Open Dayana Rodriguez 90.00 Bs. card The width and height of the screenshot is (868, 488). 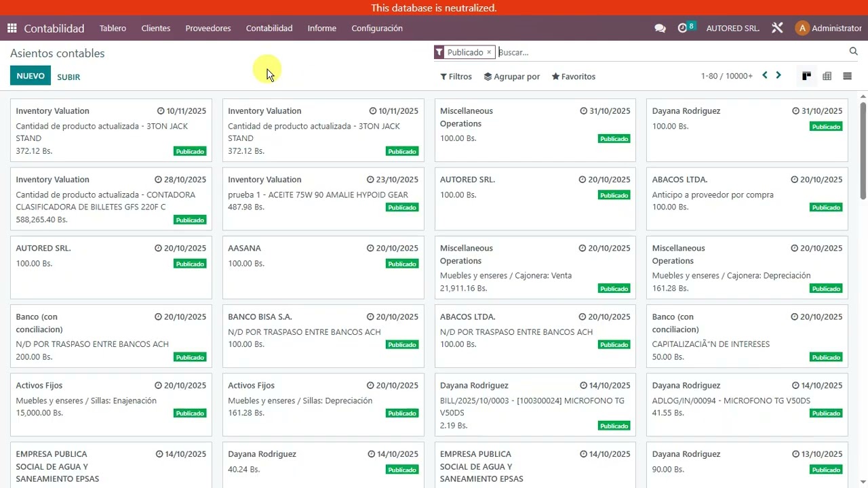747,465
